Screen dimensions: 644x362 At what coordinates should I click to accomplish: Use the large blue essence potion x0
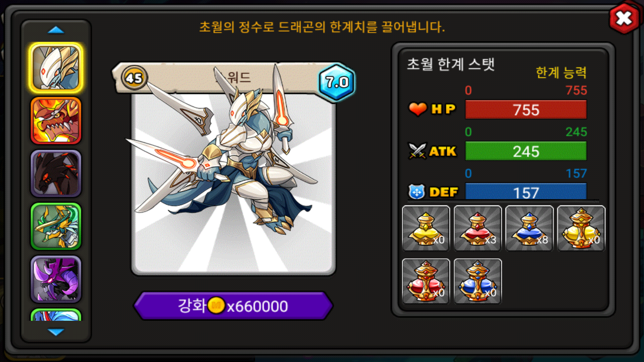coord(478,282)
